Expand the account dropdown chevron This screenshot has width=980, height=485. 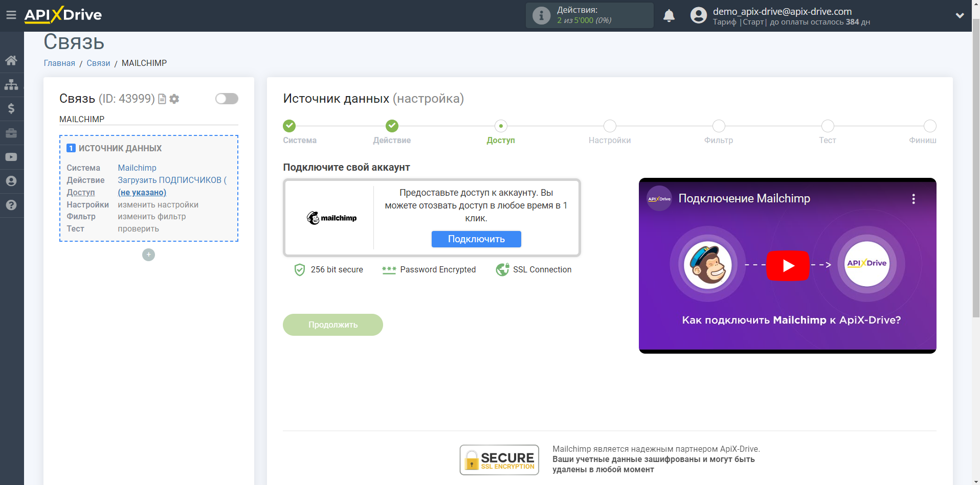pos(960,16)
